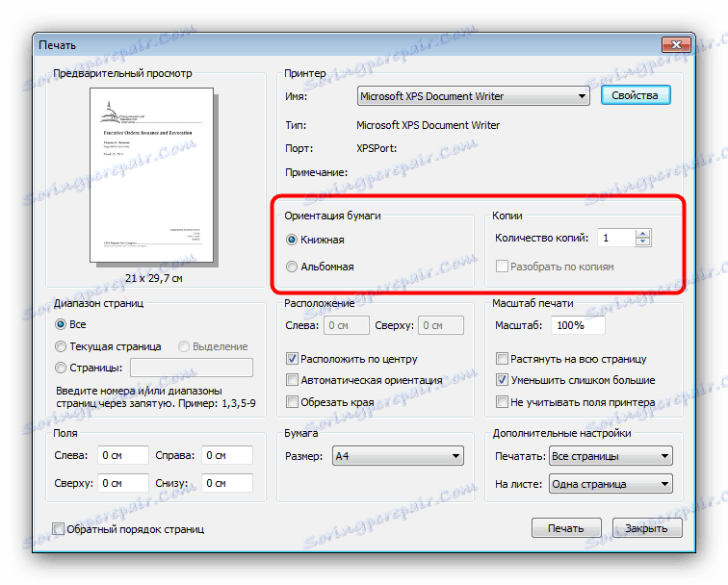The image size is (728, 585).
Task: Open paper size A4 dropdown
Action: pyautogui.click(x=398, y=456)
